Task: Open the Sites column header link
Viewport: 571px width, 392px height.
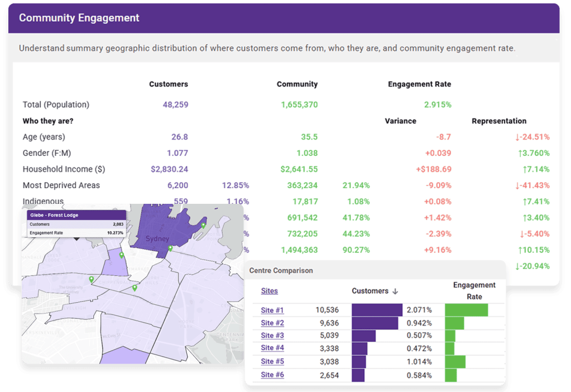Action: 269,291
